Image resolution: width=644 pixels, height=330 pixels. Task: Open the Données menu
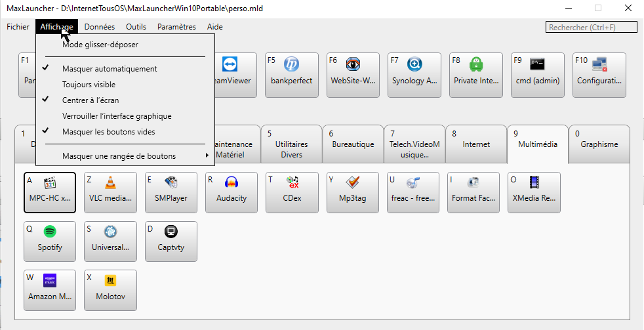(100, 27)
